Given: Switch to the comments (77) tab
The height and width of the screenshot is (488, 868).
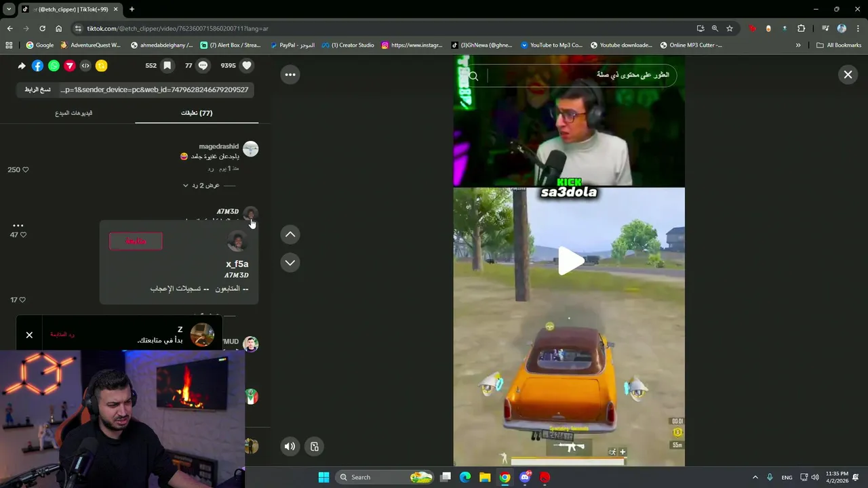Looking at the screenshot, I should [x=197, y=113].
